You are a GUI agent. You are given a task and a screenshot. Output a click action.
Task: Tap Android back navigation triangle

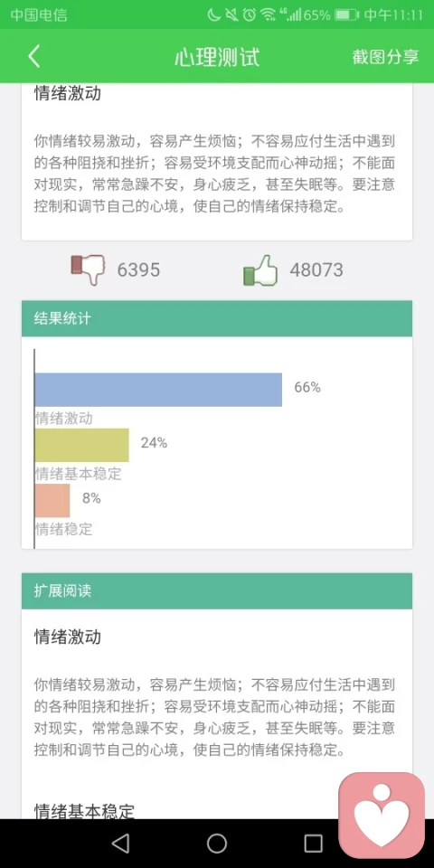(x=120, y=843)
